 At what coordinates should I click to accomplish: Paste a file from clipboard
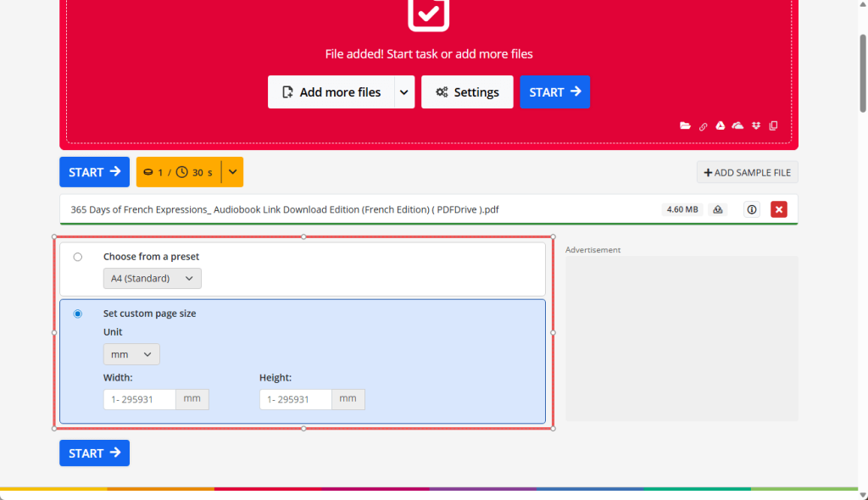[x=773, y=125]
